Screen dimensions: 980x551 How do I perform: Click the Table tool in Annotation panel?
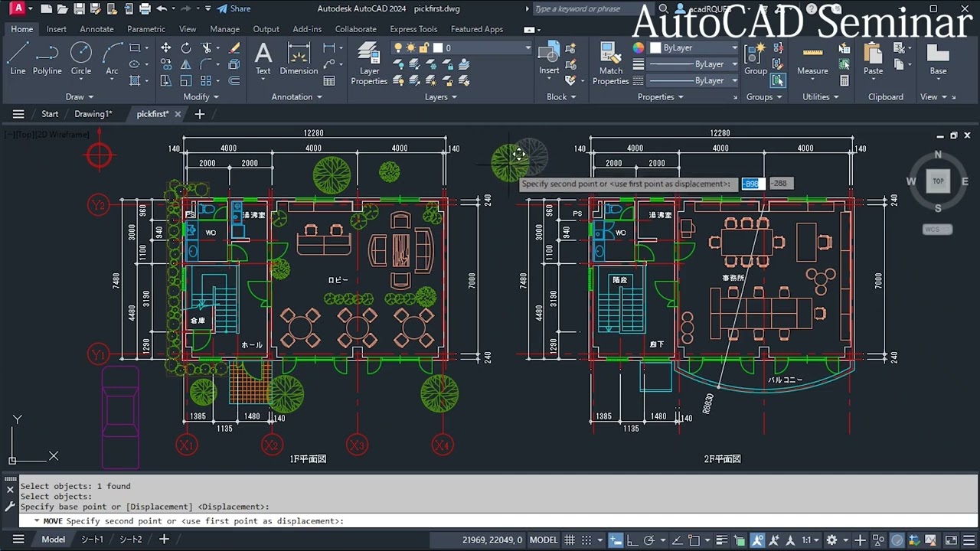(x=329, y=81)
